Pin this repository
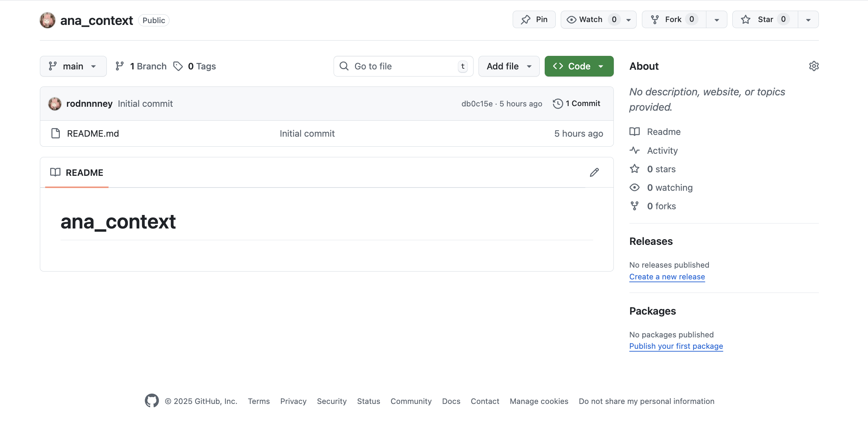The width and height of the screenshot is (868, 447). click(x=534, y=19)
